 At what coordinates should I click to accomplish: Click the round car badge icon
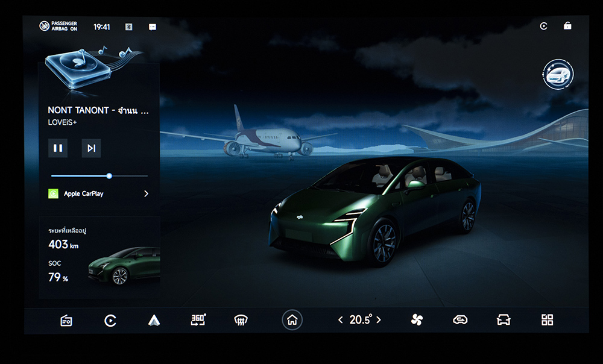pos(558,75)
